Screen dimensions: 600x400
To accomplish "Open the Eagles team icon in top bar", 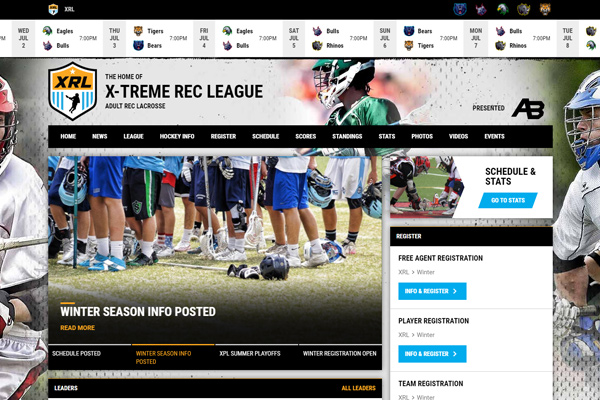I will click(502, 9).
